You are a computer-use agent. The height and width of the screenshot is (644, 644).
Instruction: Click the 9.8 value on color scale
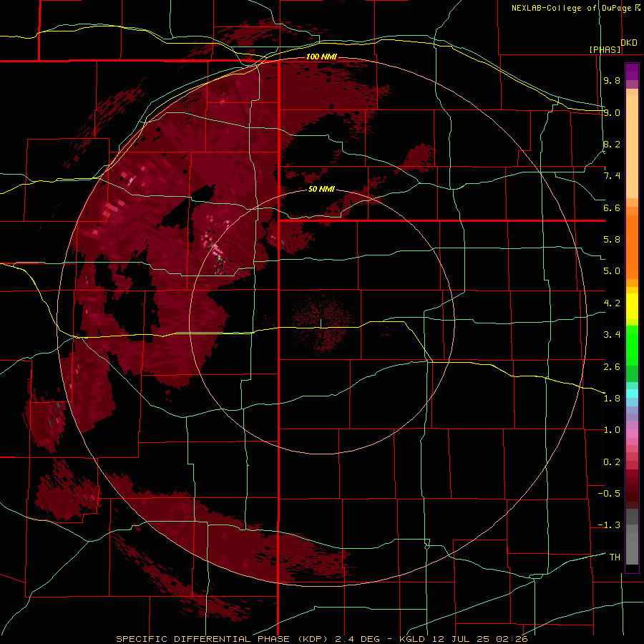612,80
